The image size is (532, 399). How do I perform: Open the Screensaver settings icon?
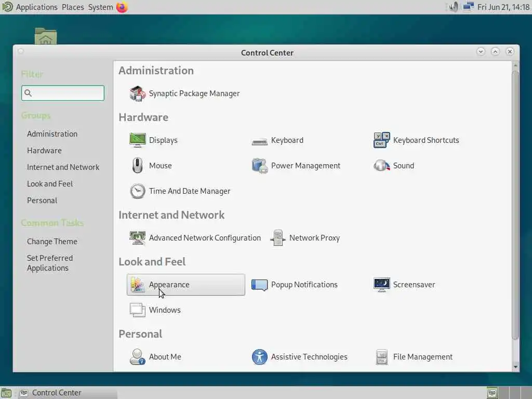point(382,285)
